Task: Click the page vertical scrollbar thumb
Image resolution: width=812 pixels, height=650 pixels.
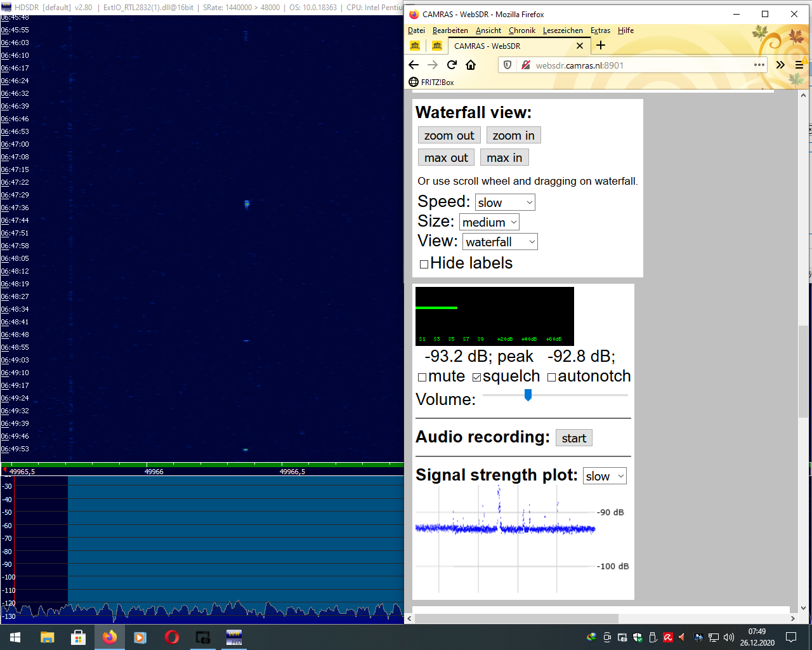Action: 804,371
